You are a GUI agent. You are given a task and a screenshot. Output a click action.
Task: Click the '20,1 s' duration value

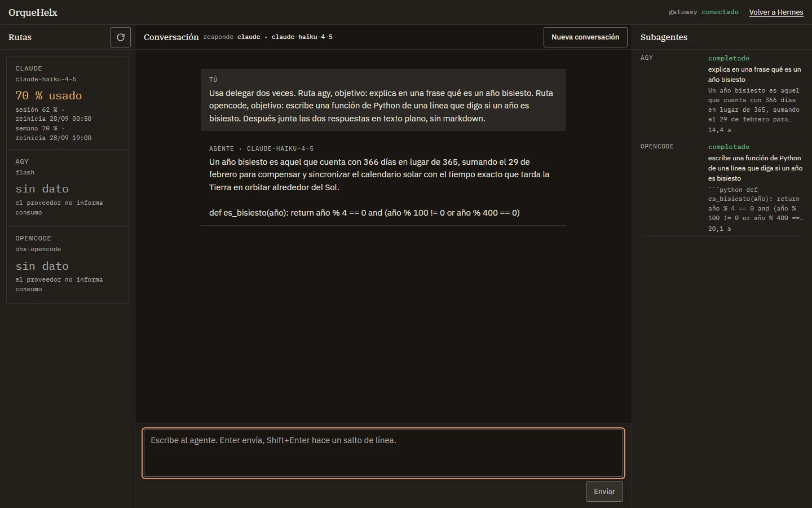pyautogui.click(x=720, y=229)
